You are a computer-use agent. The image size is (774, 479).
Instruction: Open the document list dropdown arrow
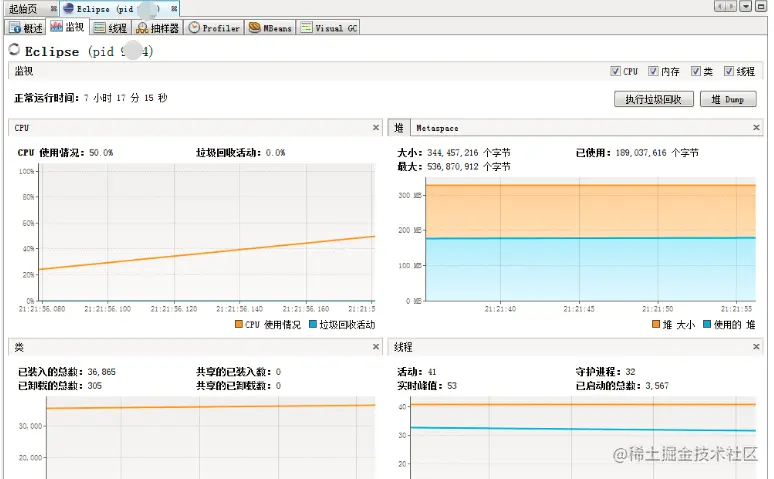click(746, 6)
